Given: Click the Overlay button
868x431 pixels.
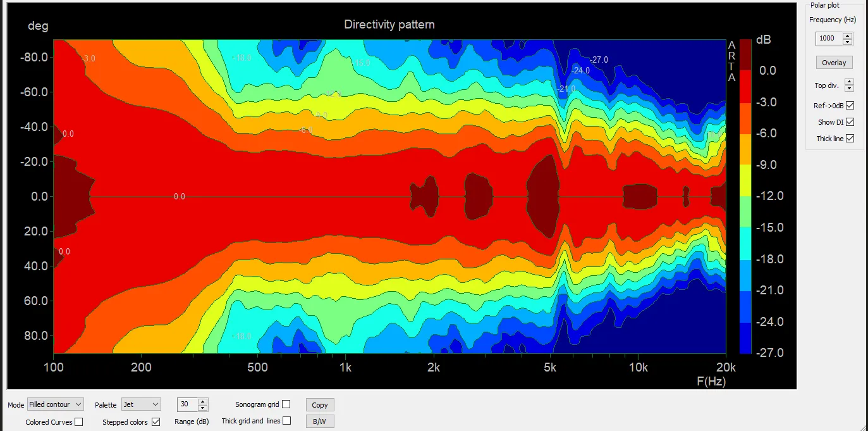Looking at the screenshot, I should point(834,63).
